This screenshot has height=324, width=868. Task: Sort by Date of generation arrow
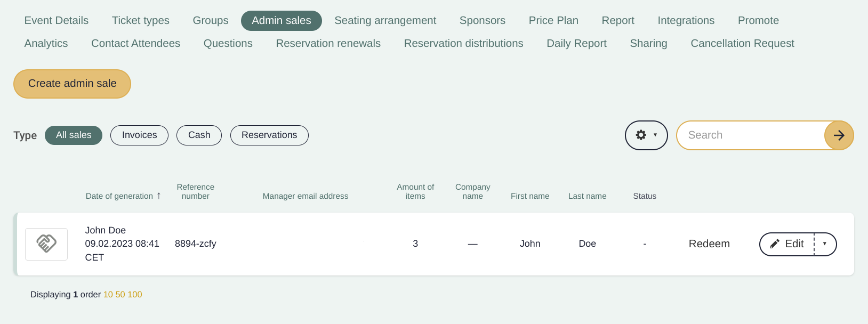pyautogui.click(x=159, y=196)
